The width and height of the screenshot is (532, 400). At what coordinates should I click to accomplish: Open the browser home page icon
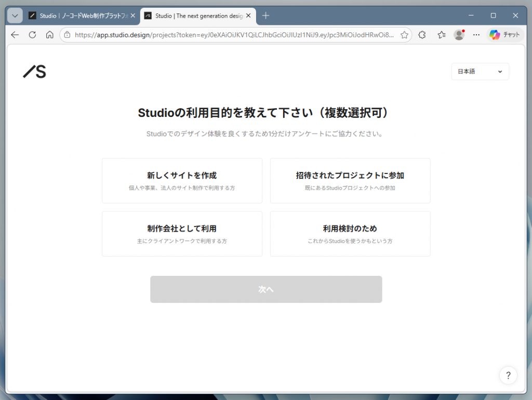coord(49,35)
